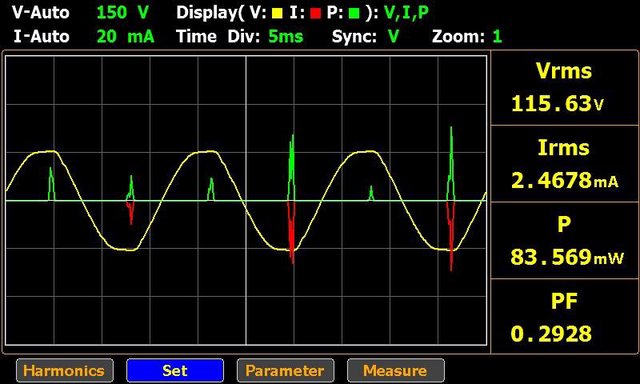Adjust the Zoom level value 1
The width and height of the screenshot is (640, 384).
tap(497, 37)
